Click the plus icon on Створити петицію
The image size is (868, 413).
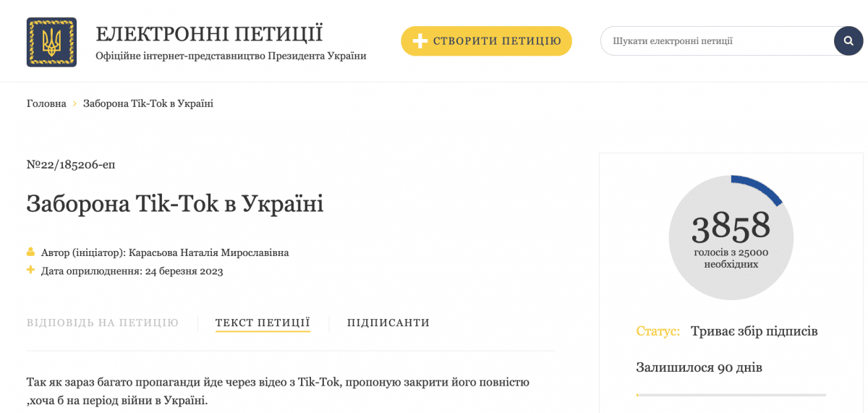pos(420,41)
